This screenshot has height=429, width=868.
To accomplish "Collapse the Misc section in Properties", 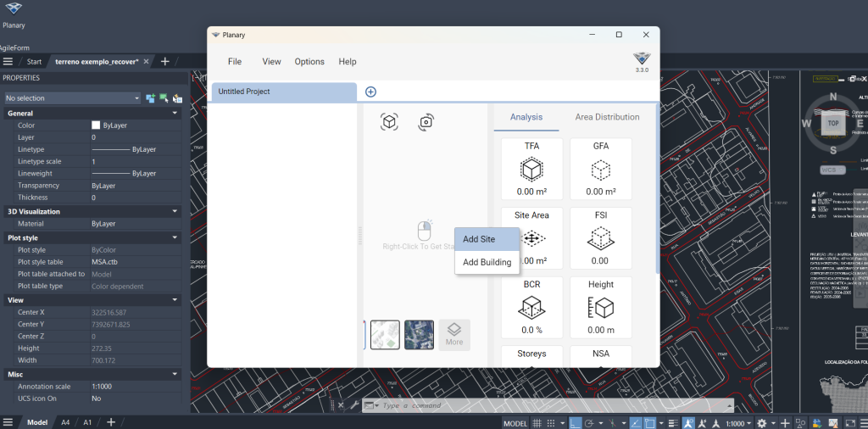I will (x=175, y=374).
